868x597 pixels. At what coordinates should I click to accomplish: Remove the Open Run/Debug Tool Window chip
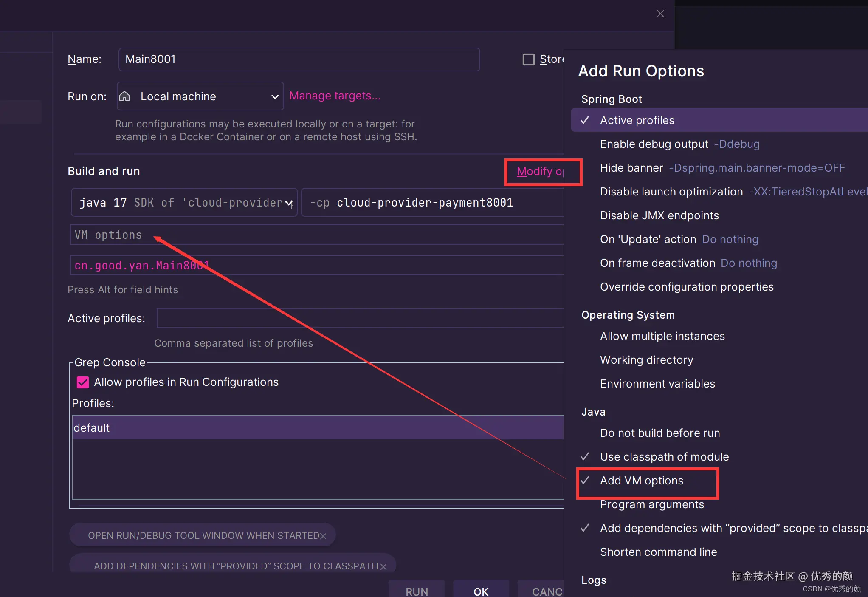coord(323,536)
